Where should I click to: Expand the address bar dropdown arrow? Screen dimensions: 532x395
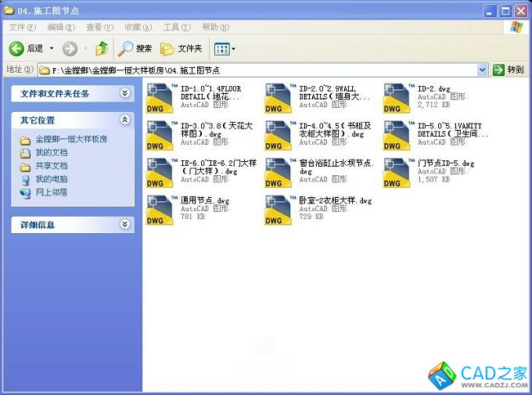483,70
